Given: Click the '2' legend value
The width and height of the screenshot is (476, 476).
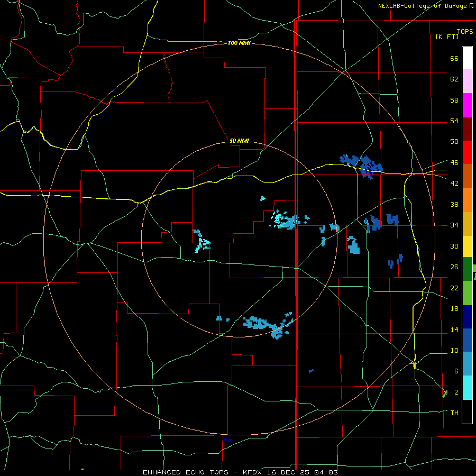Looking at the screenshot, I should (x=456, y=392).
